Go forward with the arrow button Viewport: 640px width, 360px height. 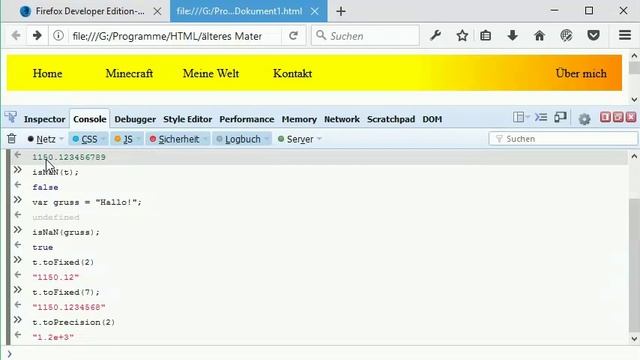click(37, 36)
